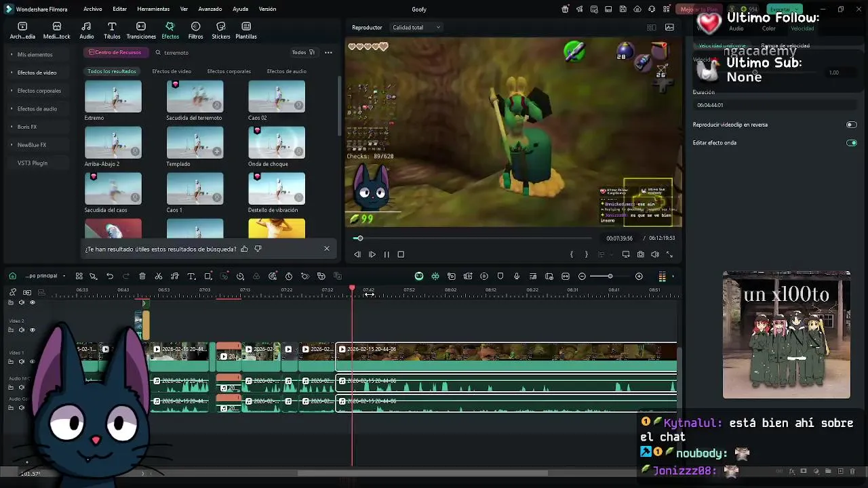This screenshot has height=488, width=868.
Task: Click the Duración timecode field
Action: (774, 105)
